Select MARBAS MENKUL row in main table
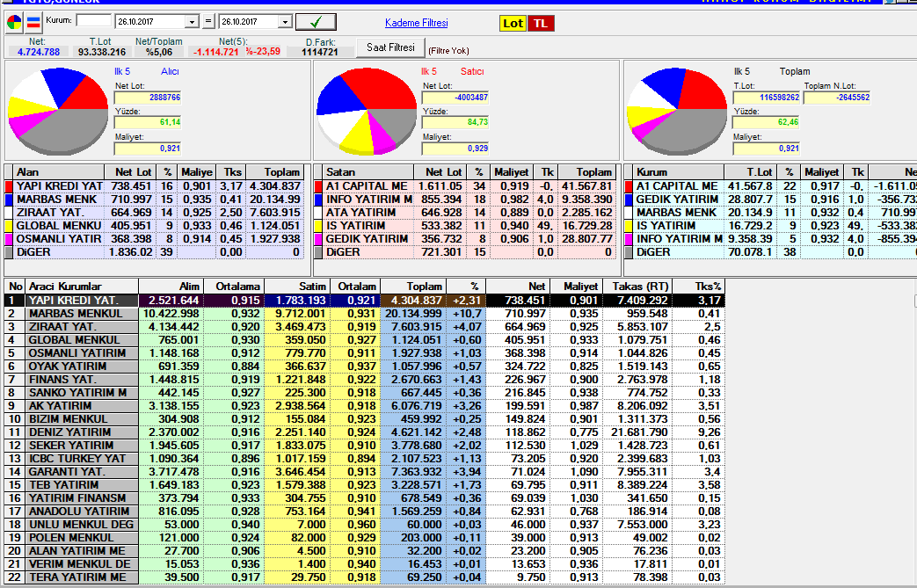Image resolution: width=917 pixels, height=588 pixels. (364, 314)
